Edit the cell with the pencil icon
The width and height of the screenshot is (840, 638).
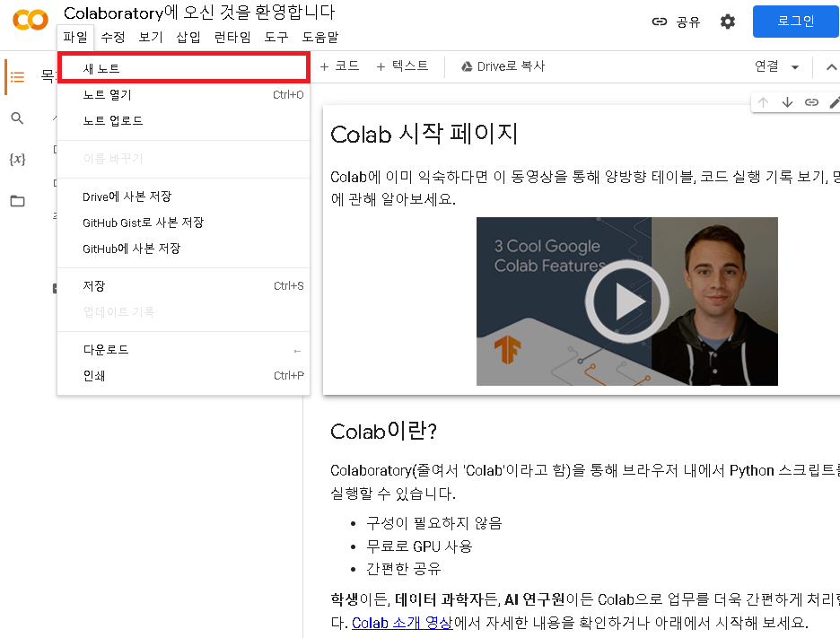point(835,102)
